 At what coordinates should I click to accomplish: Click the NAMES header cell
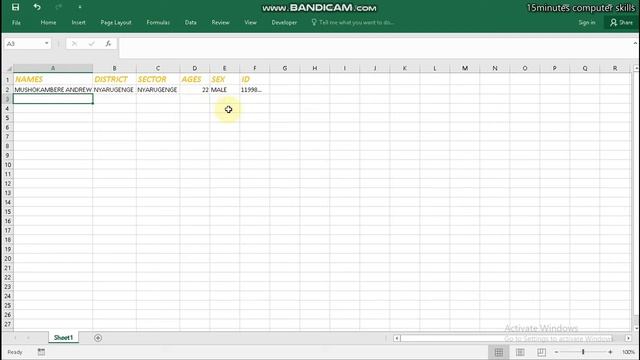coord(53,79)
